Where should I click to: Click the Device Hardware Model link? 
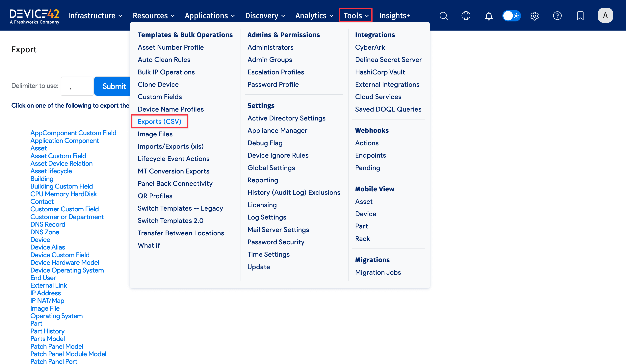point(65,262)
